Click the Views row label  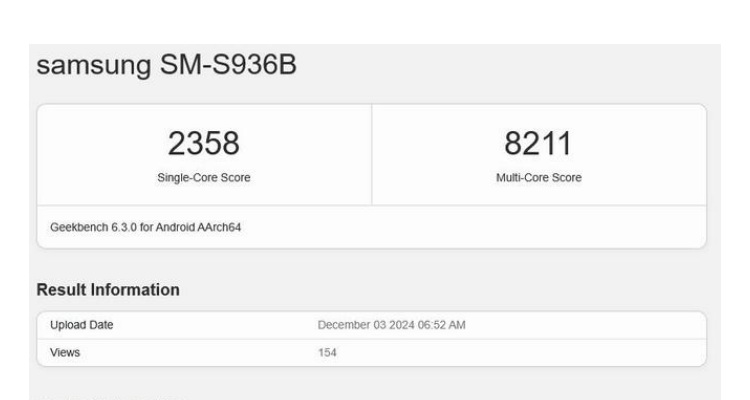[65, 353]
